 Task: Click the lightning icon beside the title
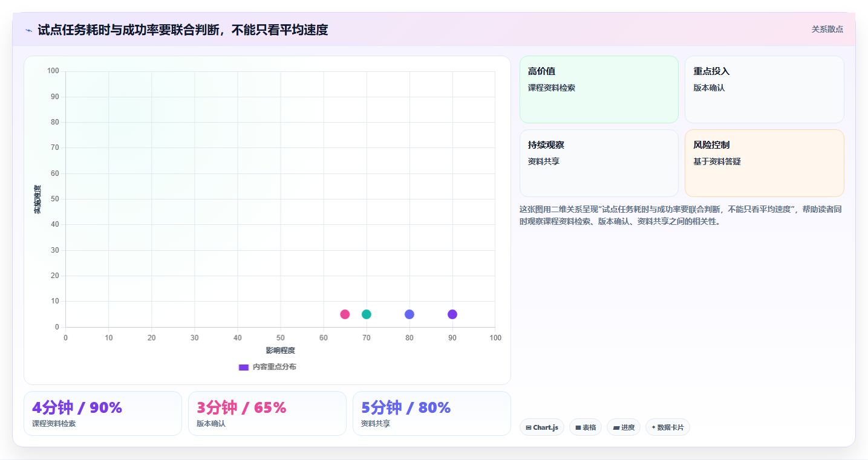(29, 30)
